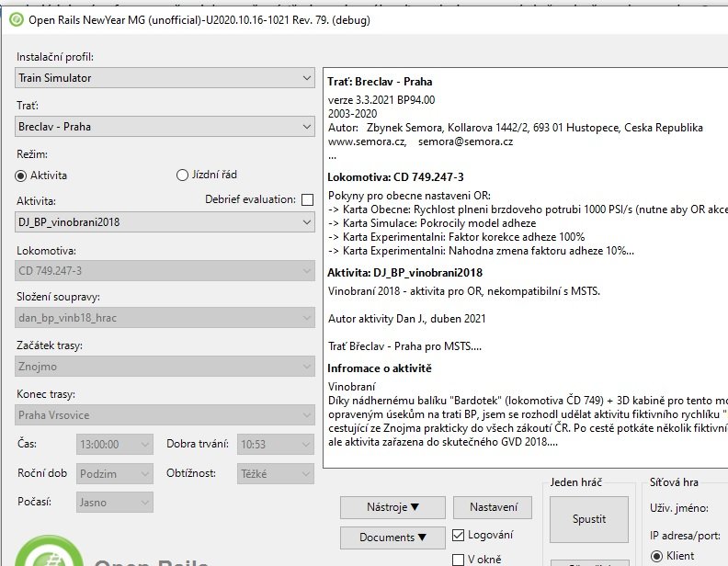
Task: Open the Instalační profil dropdown
Action: [x=165, y=78]
